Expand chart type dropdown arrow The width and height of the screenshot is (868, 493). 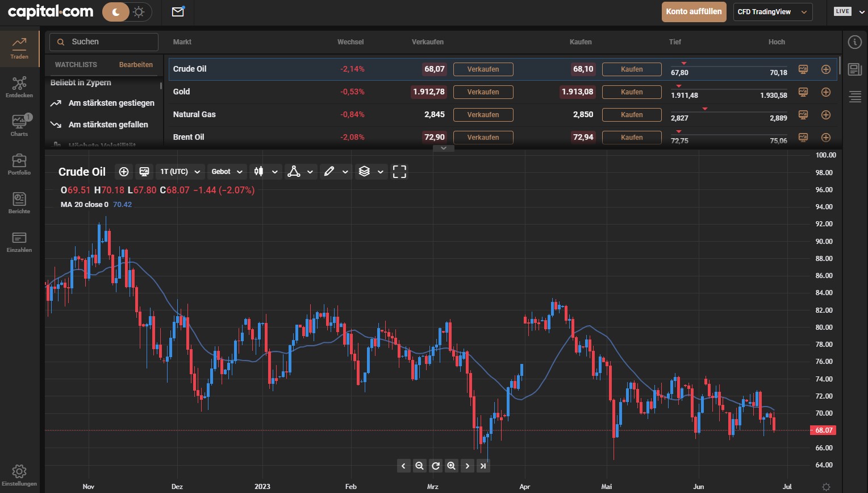[275, 172]
